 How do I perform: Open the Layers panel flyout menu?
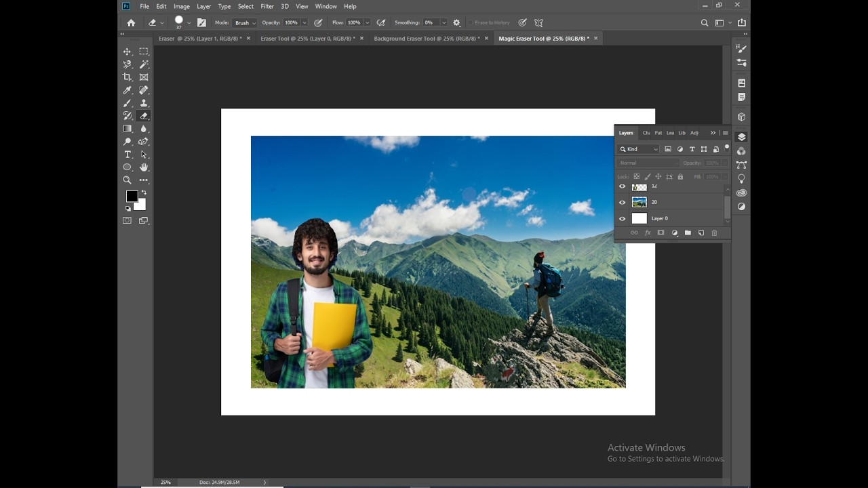click(x=725, y=133)
